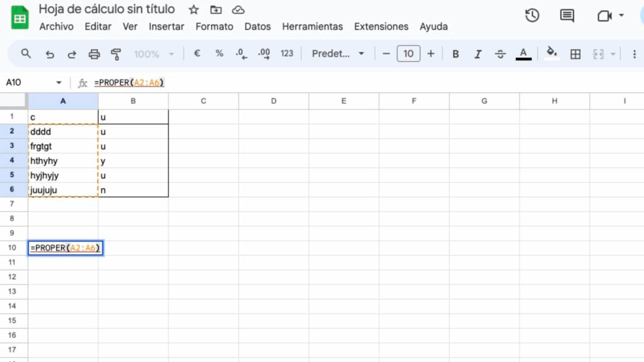The height and width of the screenshot is (362, 644).
Task: Click cell A10 with the PROPER formula
Action: pyautogui.click(x=65, y=248)
